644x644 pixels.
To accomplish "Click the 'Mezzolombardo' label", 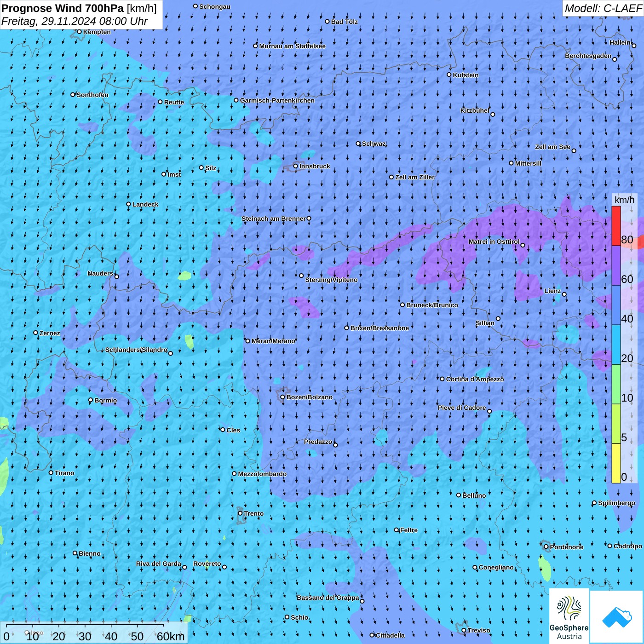I will (262, 474).
